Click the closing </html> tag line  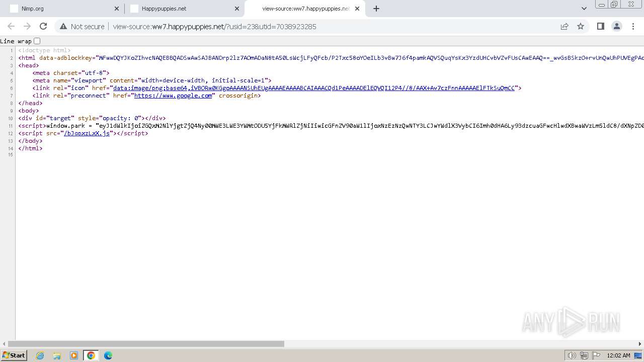30,148
